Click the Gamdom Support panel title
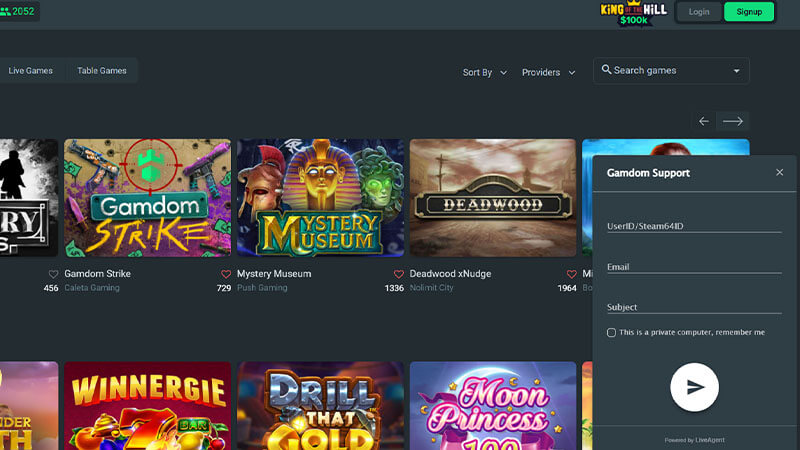 [648, 173]
